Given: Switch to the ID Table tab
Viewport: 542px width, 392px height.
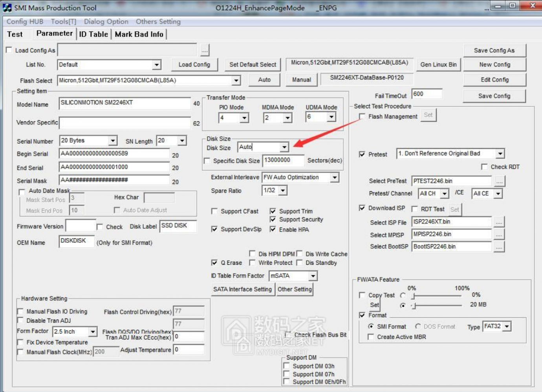Looking at the screenshot, I should pyautogui.click(x=93, y=34).
